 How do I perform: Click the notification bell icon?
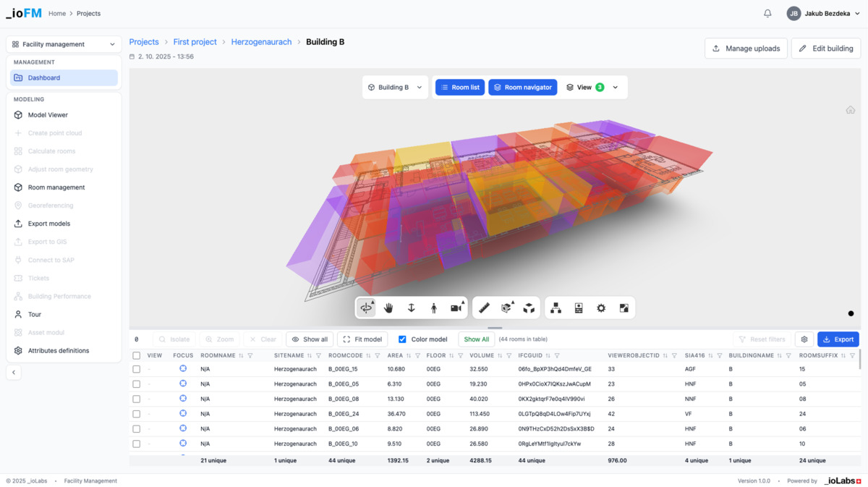click(767, 14)
